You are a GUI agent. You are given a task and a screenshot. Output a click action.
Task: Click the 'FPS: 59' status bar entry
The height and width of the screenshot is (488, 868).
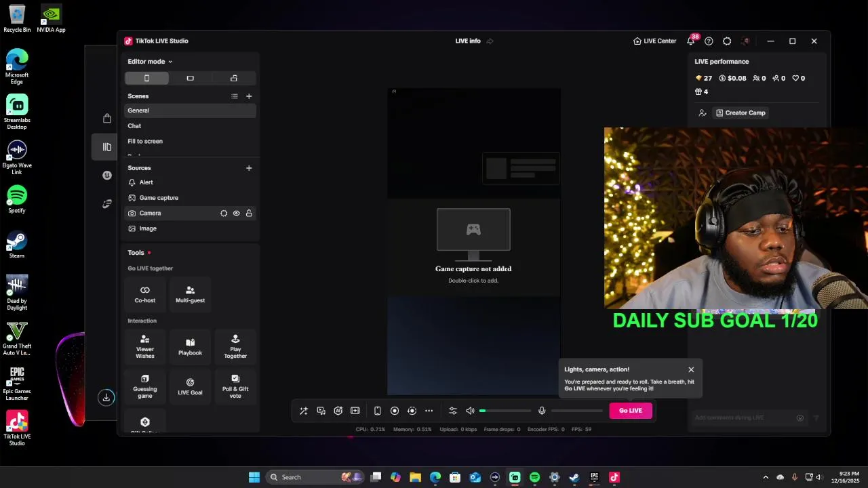tap(581, 429)
